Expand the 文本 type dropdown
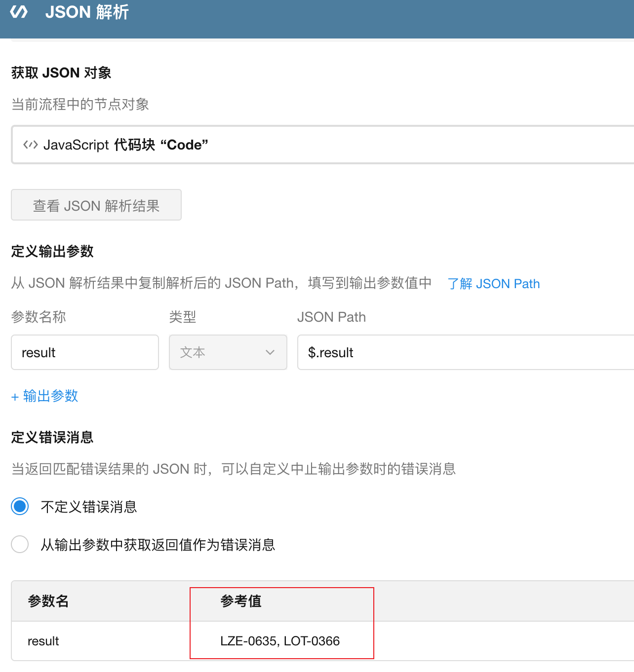 point(228,352)
